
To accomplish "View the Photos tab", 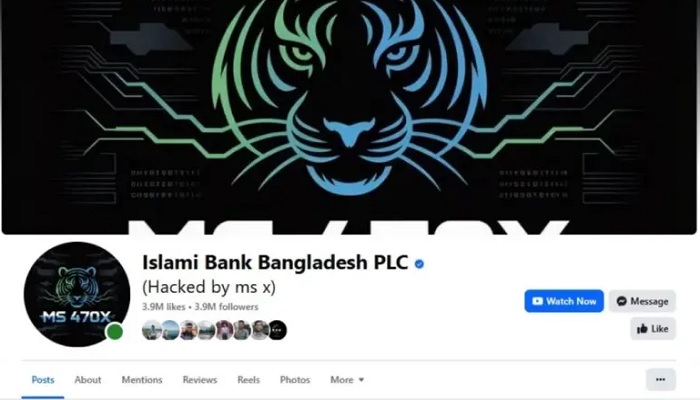I will pos(295,380).
